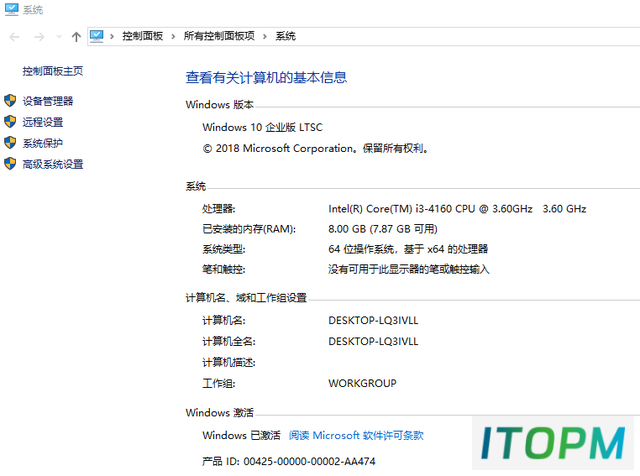Image resolution: width=640 pixels, height=476 pixels.
Task: Open 高级系统设置 link
Action: click(x=53, y=164)
